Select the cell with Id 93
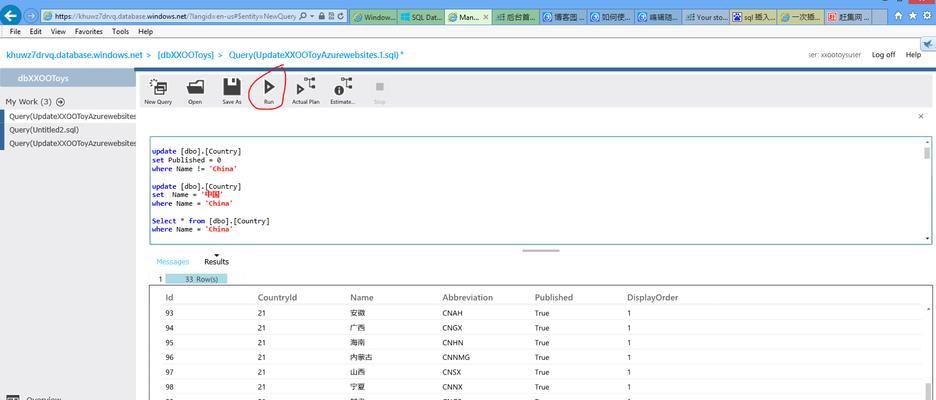The width and height of the screenshot is (936, 400). tap(170, 313)
